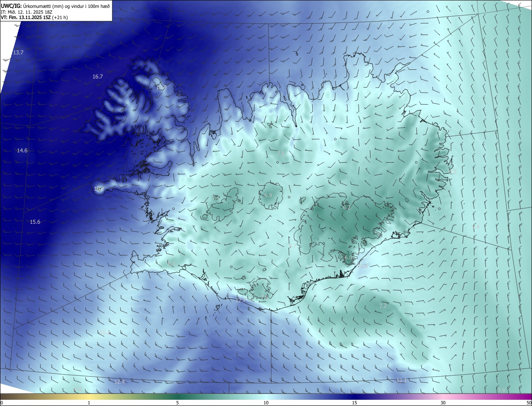The width and height of the screenshot is (532, 406).
Task: Click the 5 tick on the color scale
Action: coord(177,403)
